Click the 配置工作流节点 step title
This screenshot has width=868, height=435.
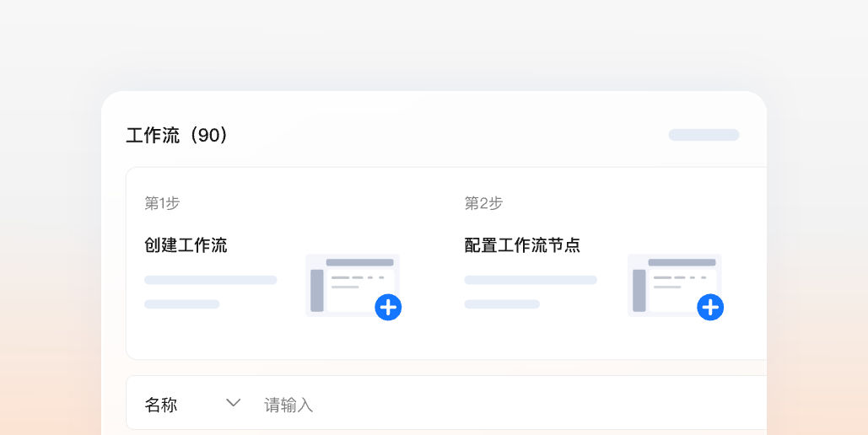point(522,245)
